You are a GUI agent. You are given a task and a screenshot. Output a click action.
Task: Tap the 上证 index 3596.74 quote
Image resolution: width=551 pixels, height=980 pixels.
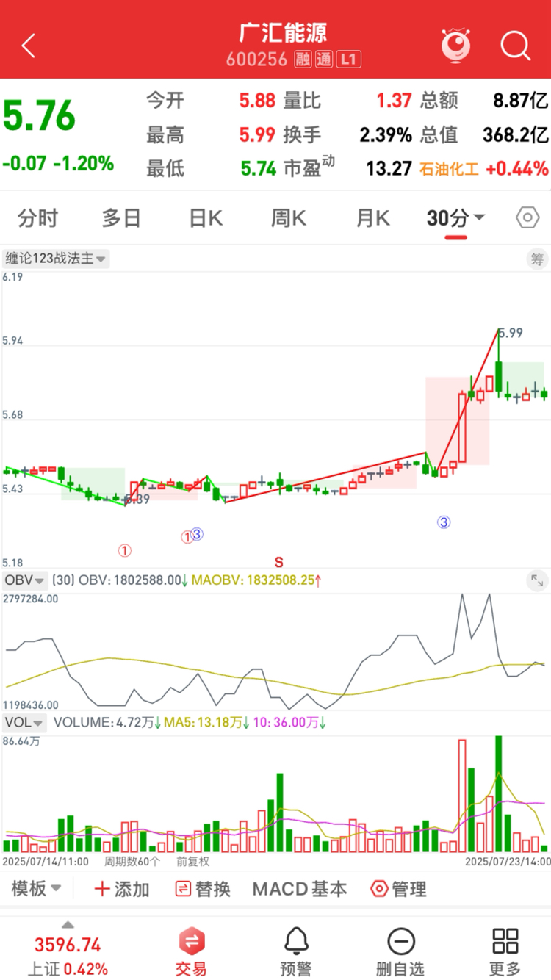tap(68, 956)
